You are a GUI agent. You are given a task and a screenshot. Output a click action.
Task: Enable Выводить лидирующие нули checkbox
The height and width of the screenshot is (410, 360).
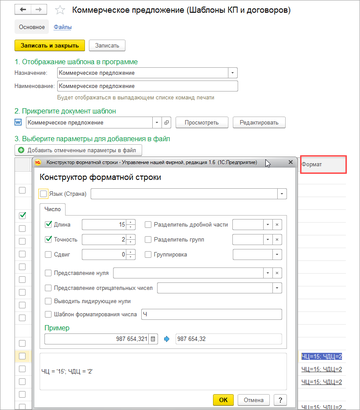48,301
